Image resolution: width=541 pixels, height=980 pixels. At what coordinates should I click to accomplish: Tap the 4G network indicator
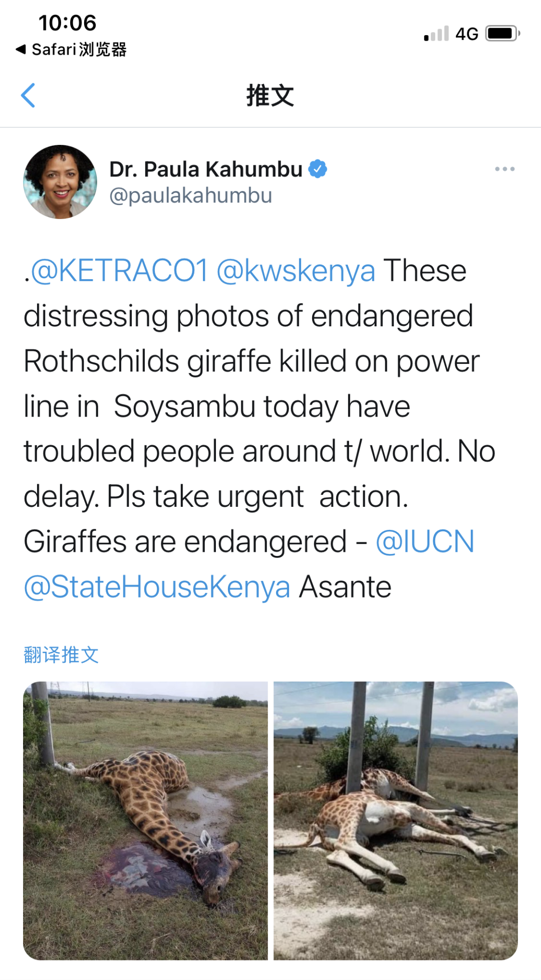466,34
